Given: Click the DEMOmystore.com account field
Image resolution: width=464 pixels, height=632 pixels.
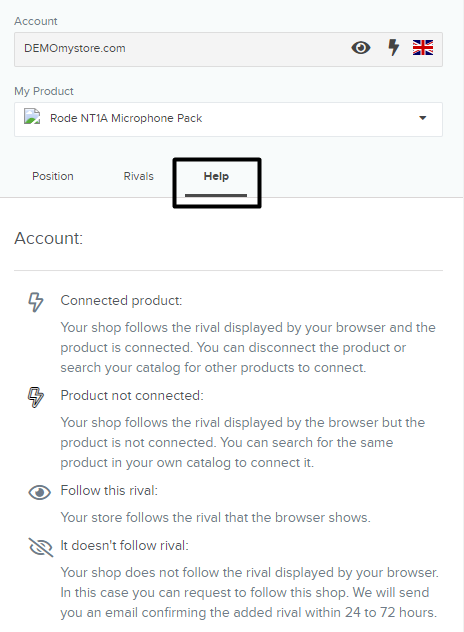Looking at the screenshot, I should click(228, 49).
